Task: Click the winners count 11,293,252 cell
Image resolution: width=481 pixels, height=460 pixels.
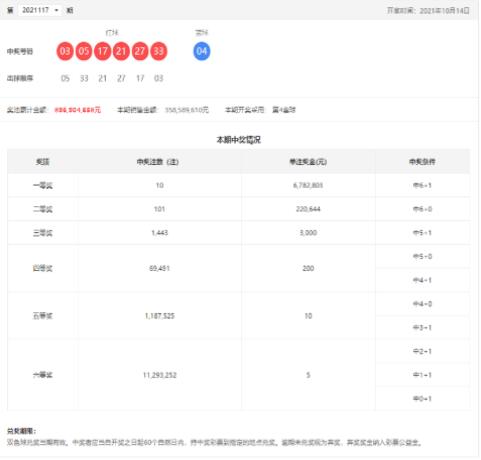Action: (160, 375)
